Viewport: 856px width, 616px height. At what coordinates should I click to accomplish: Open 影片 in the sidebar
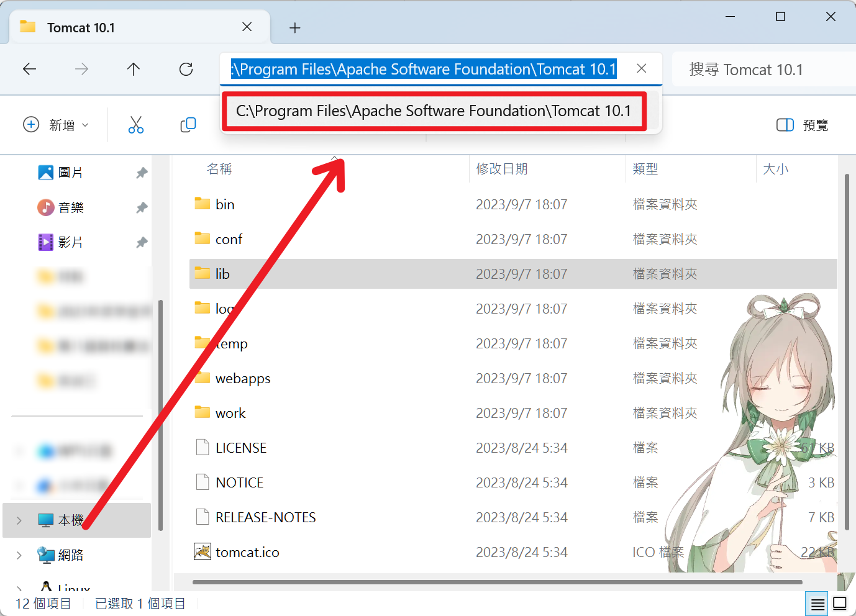[61, 242]
